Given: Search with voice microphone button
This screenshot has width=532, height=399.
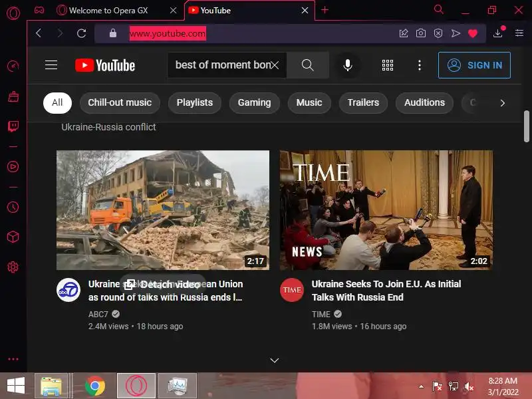Looking at the screenshot, I should (x=347, y=65).
